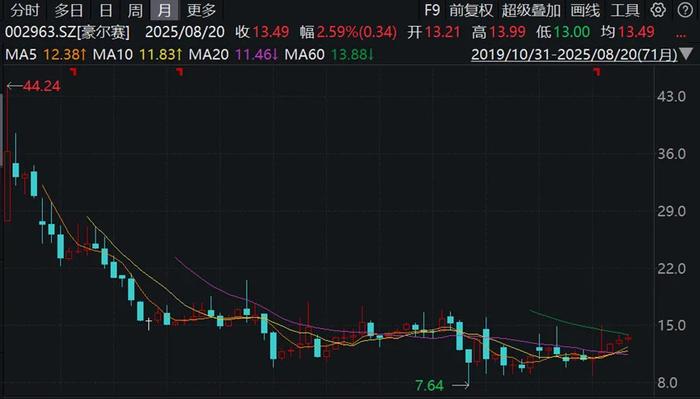Open the help question mark icon
The height and width of the screenshot is (399, 700).
click(x=685, y=10)
